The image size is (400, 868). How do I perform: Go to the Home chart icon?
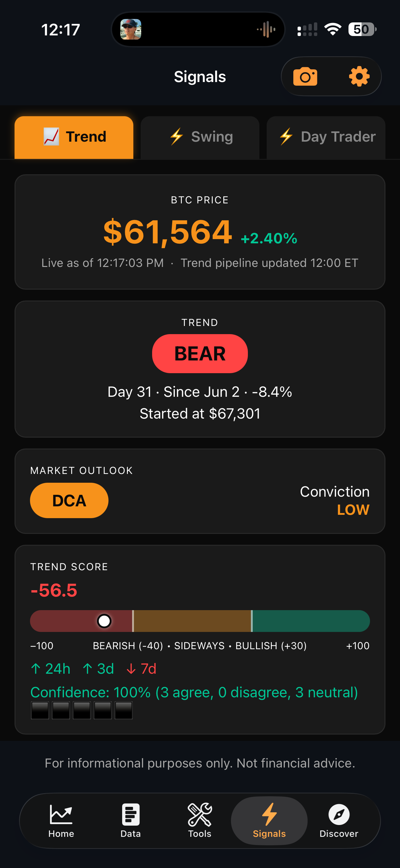point(61,814)
